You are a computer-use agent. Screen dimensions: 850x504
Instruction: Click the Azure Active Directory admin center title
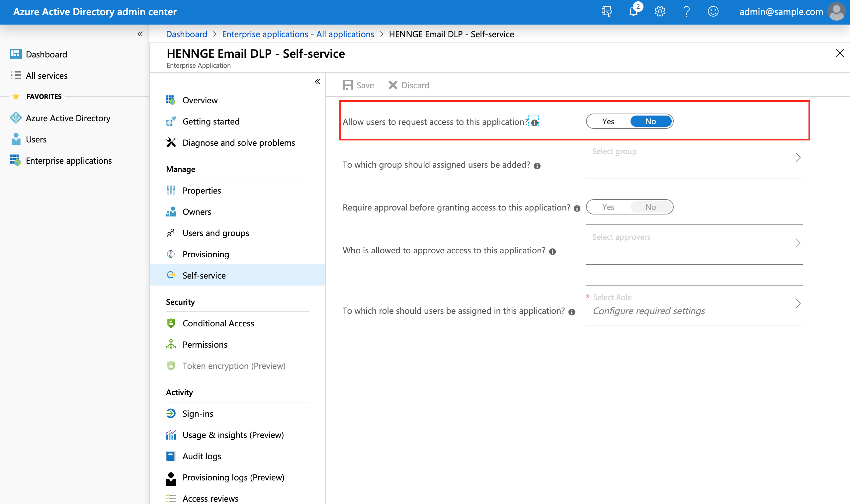(x=95, y=12)
